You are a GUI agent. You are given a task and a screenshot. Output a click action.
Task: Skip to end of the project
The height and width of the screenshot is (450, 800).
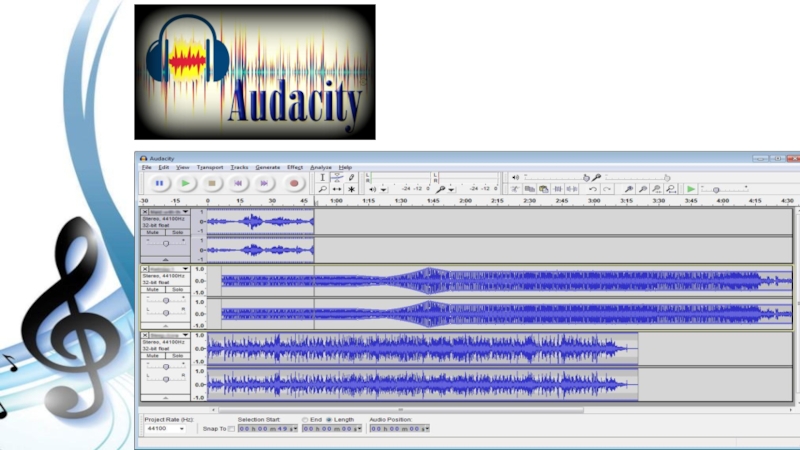pos(264,183)
